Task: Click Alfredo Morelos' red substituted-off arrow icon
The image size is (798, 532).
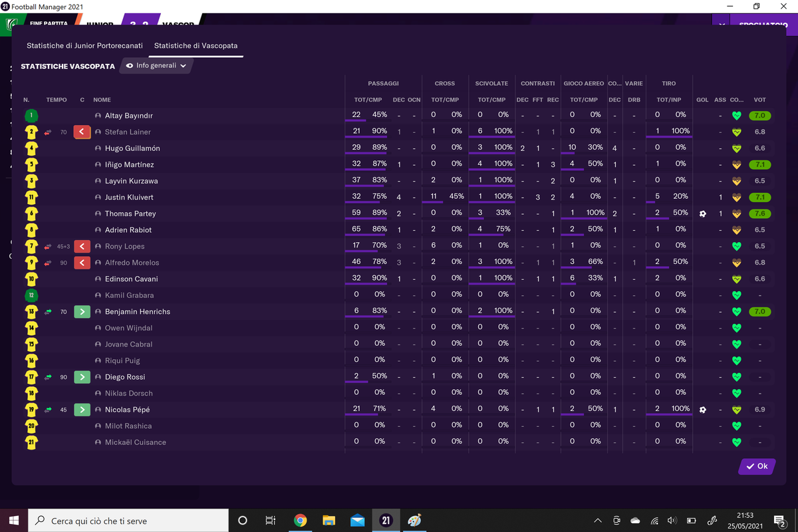Action: coord(82,263)
